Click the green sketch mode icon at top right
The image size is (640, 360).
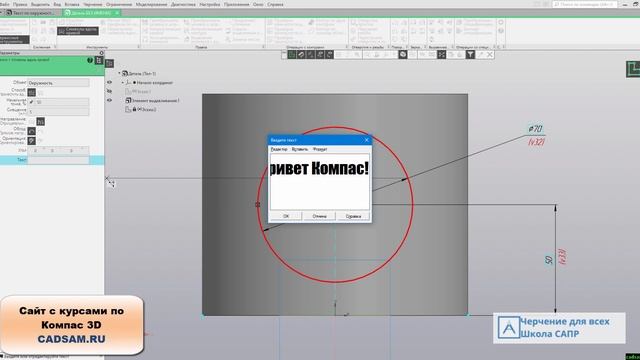point(633,69)
